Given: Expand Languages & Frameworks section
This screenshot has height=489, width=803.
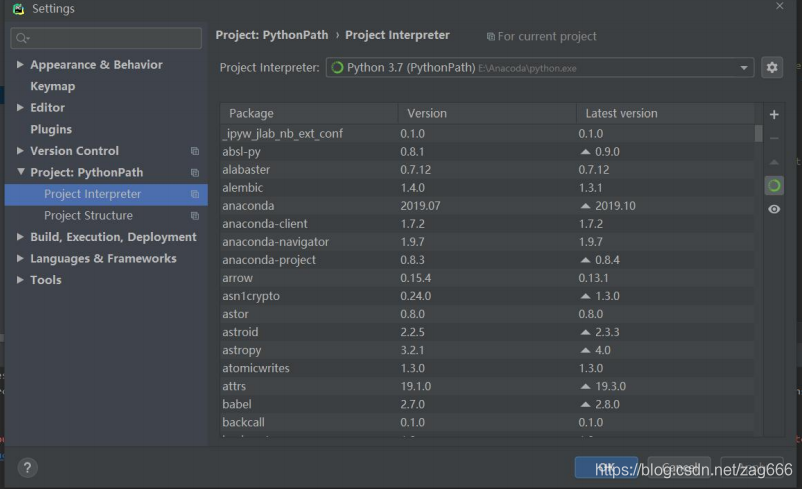Looking at the screenshot, I should point(20,258).
